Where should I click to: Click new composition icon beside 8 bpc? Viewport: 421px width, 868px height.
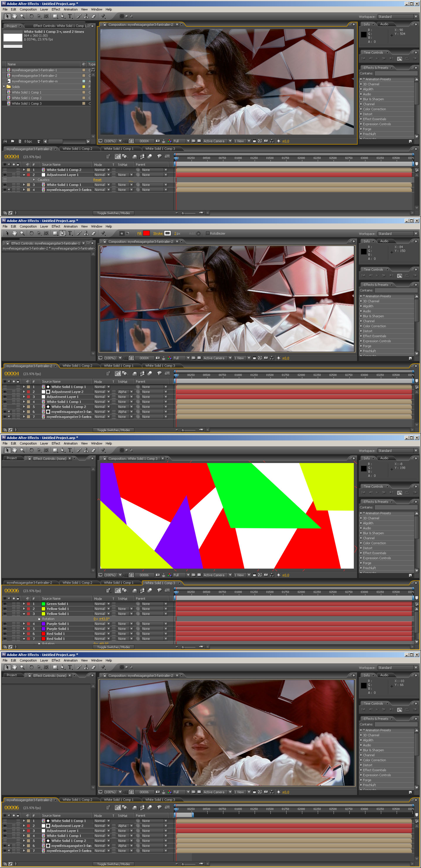coord(20,141)
